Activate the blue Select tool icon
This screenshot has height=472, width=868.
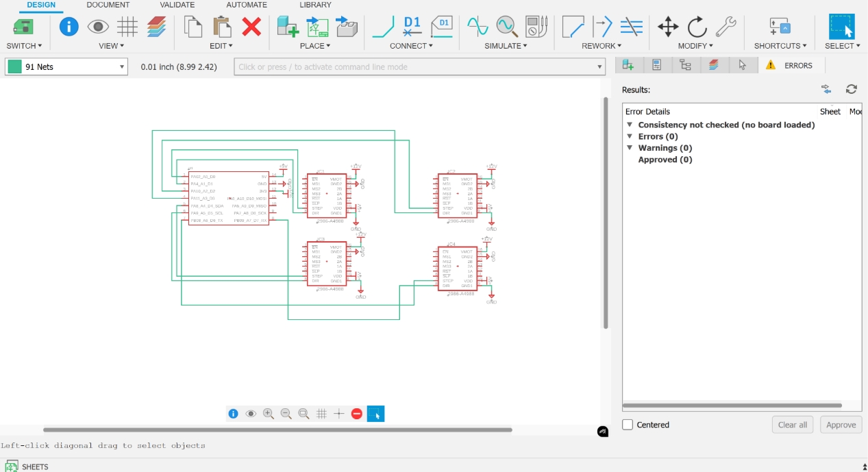tap(841, 26)
